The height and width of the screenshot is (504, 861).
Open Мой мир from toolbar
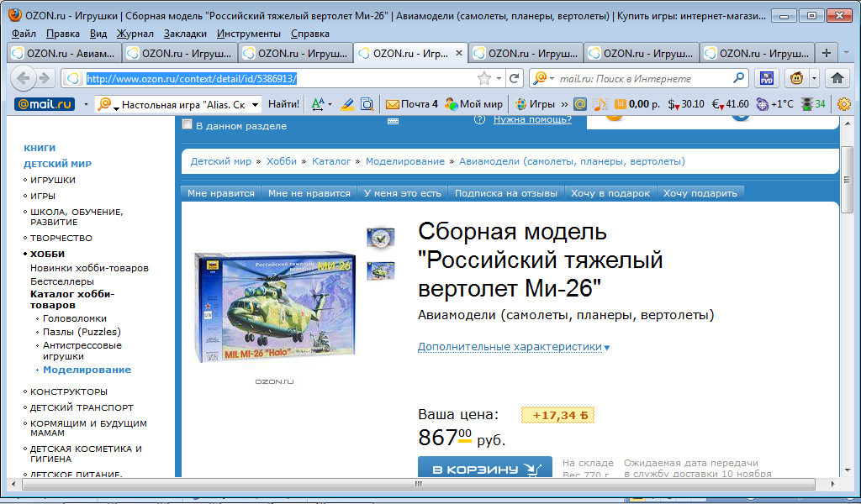(473, 103)
